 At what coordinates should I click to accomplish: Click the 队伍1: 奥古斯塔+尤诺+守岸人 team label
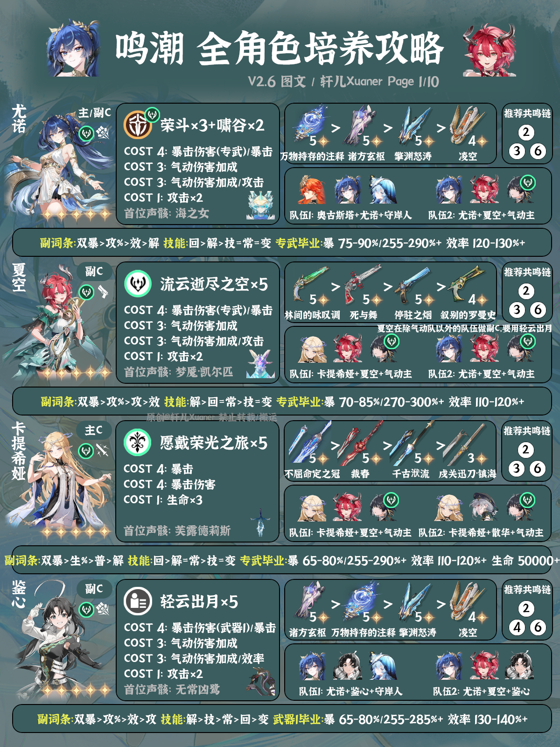(x=350, y=215)
